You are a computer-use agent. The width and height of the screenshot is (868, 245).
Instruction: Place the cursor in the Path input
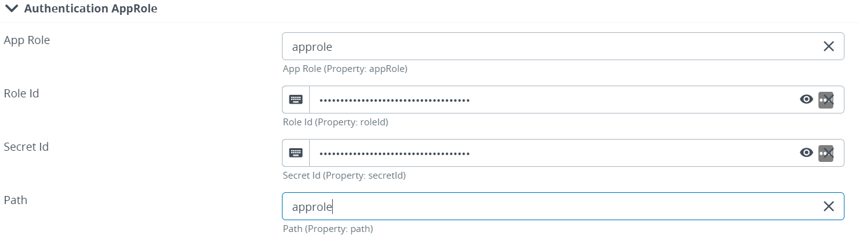click(x=551, y=207)
